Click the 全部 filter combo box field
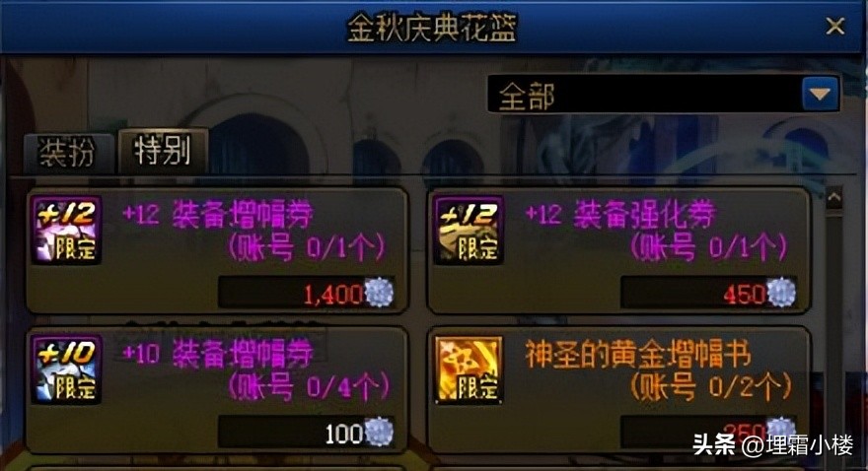This screenshot has height=471, width=868. tap(663, 94)
